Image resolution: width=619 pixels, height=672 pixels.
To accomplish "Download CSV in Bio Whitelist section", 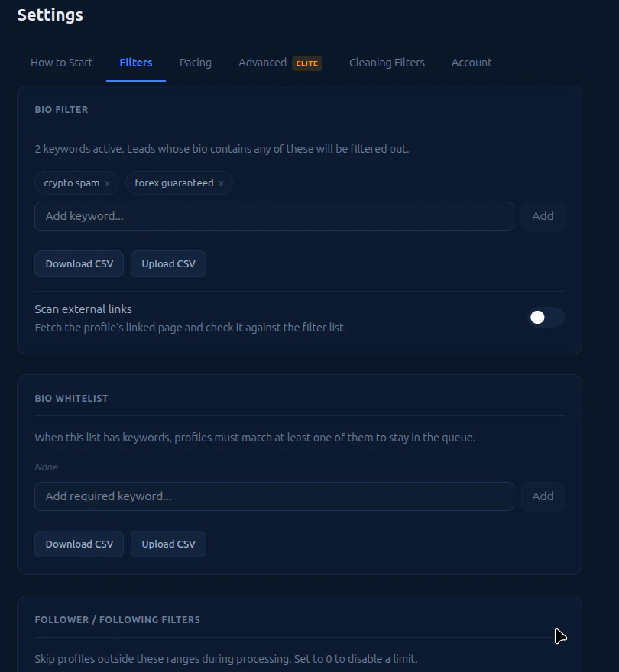I will pyautogui.click(x=79, y=544).
